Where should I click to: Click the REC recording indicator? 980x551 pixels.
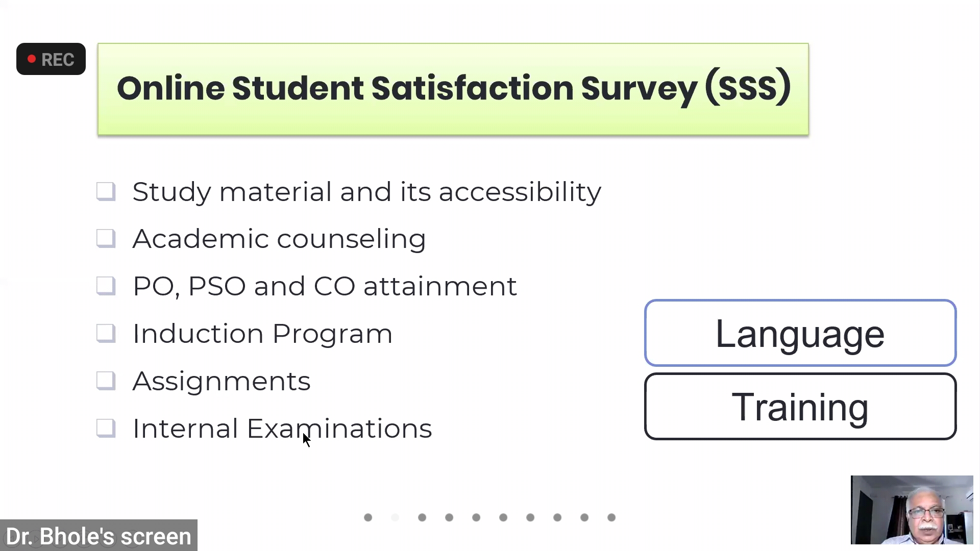(x=51, y=59)
